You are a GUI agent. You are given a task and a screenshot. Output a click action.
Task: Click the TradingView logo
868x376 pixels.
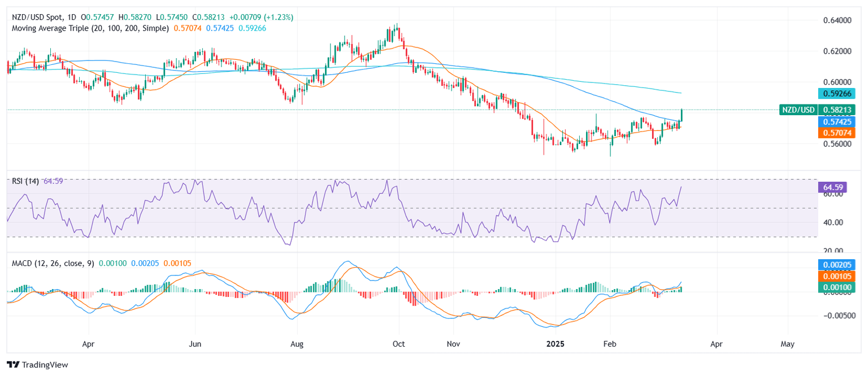pyautogui.click(x=37, y=365)
